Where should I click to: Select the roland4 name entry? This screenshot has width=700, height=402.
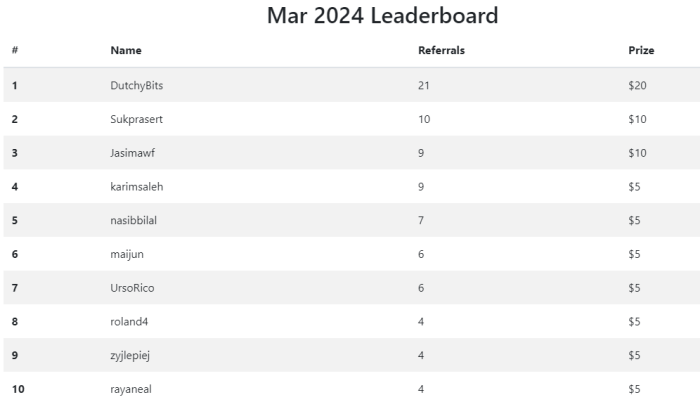tap(129, 322)
